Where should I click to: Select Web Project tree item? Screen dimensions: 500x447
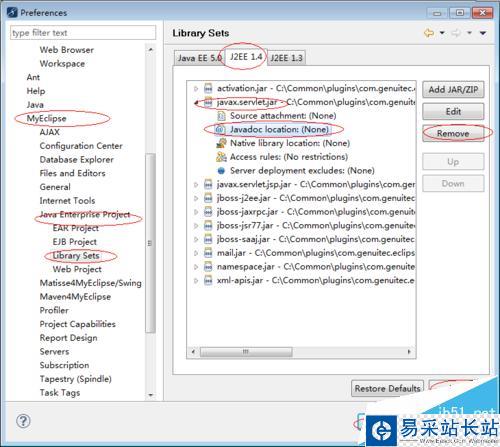point(77,269)
